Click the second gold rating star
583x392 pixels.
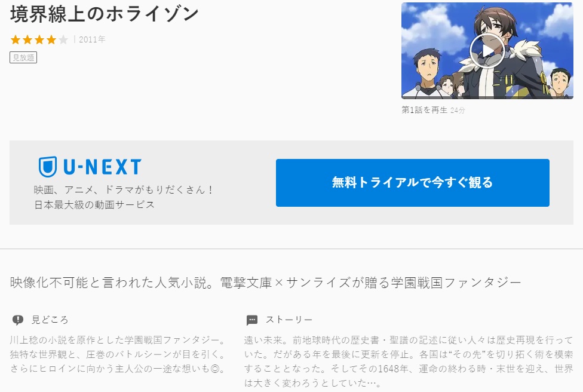[27, 39]
